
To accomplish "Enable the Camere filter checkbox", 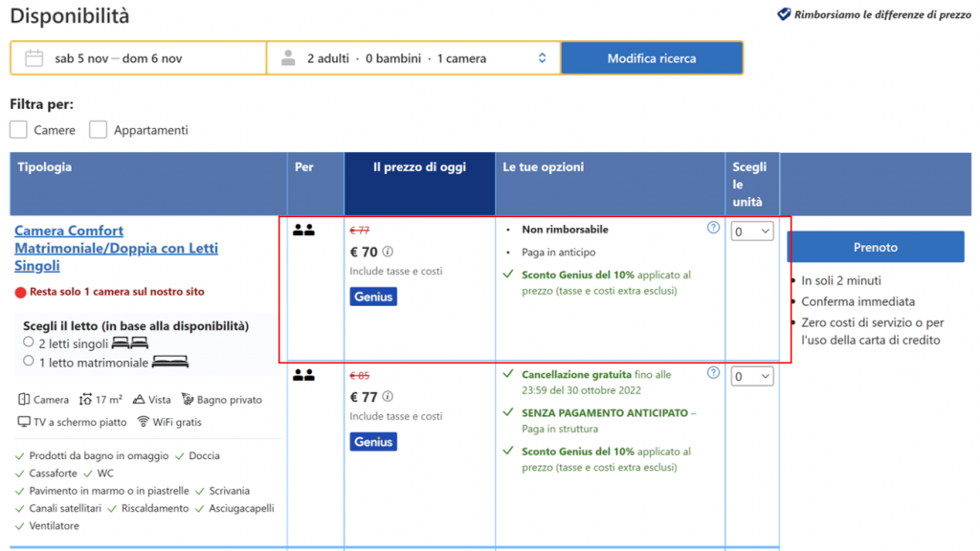I will [18, 129].
